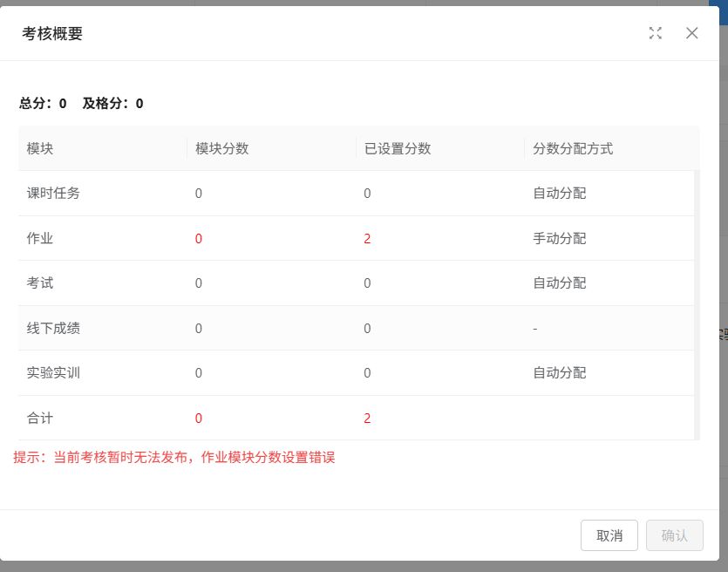Screen dimensions: 728x572
Task: Select the 作业 module row label
Action: click(x=40, y=238)
